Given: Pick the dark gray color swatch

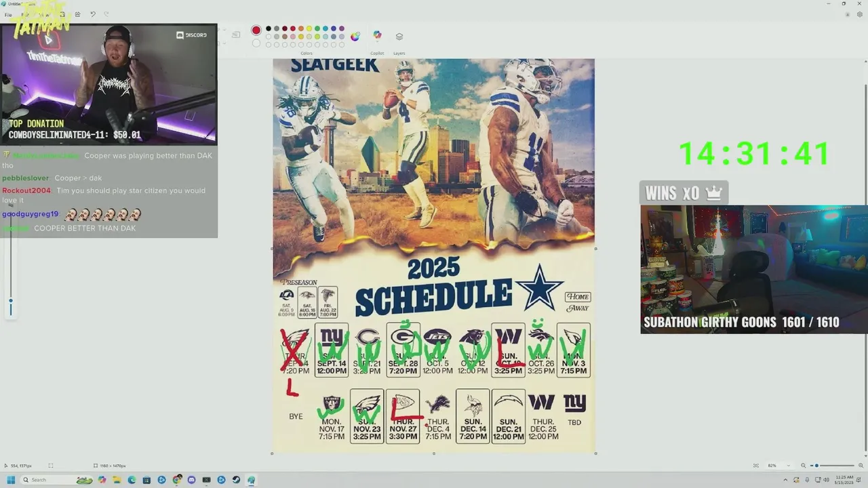Looking at the screenshot, I should 277,28.
